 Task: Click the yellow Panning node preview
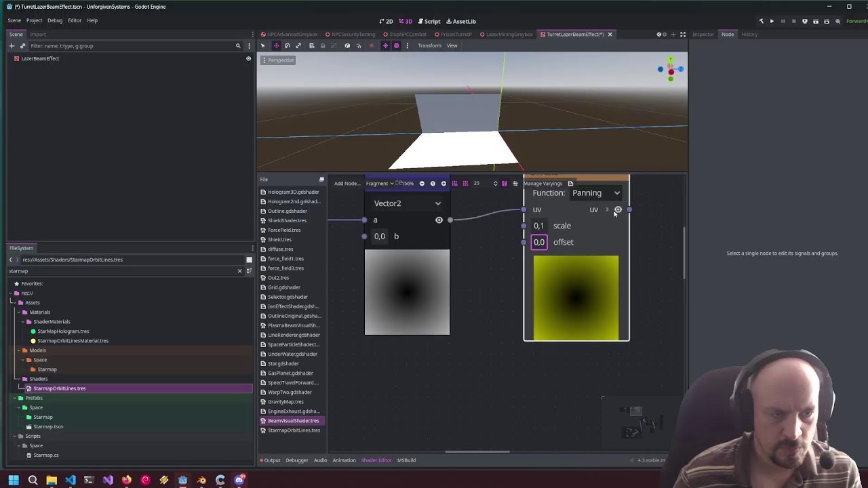(x=576, y=298)
